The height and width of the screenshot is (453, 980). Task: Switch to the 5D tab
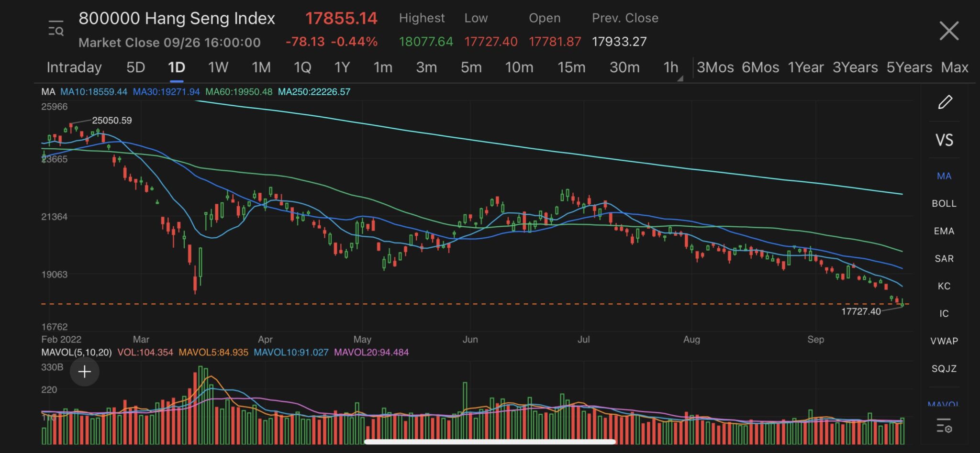[x=135, y=67]
